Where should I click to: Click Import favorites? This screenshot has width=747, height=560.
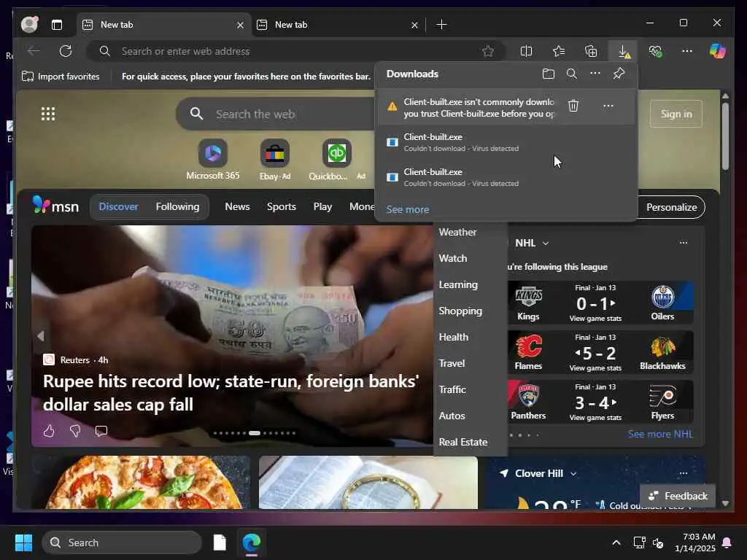coord(61,76)
